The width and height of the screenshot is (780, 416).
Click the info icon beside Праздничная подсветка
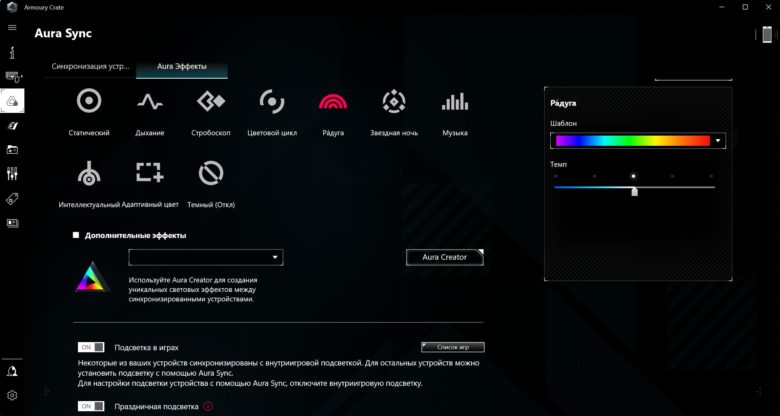[208, 407]
